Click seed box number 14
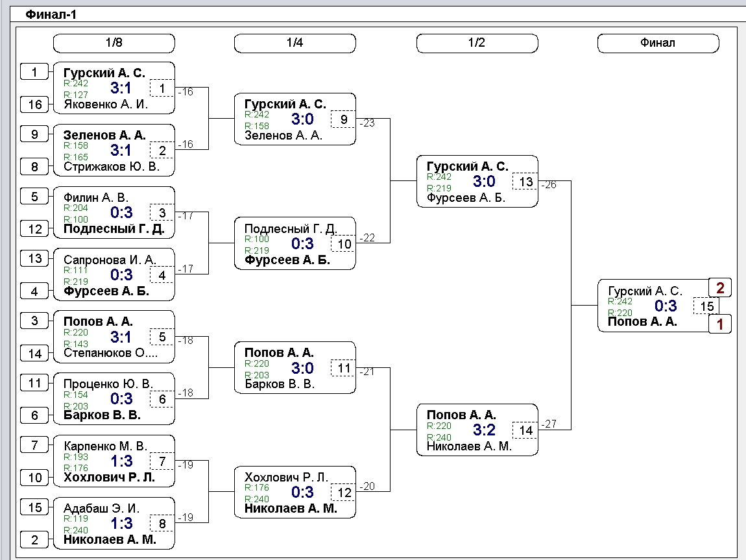 (x=34, y=354)
